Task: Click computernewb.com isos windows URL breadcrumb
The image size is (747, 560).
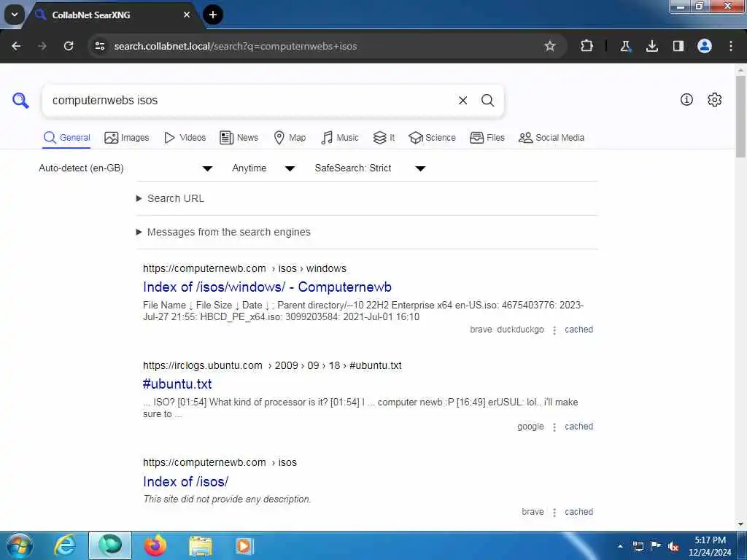Action: coord(244,268)
